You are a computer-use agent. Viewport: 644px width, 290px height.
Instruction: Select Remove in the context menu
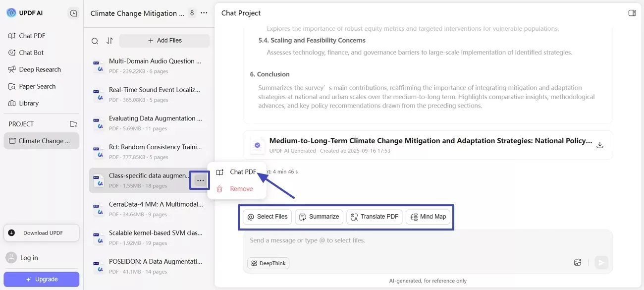click(241, 189)
